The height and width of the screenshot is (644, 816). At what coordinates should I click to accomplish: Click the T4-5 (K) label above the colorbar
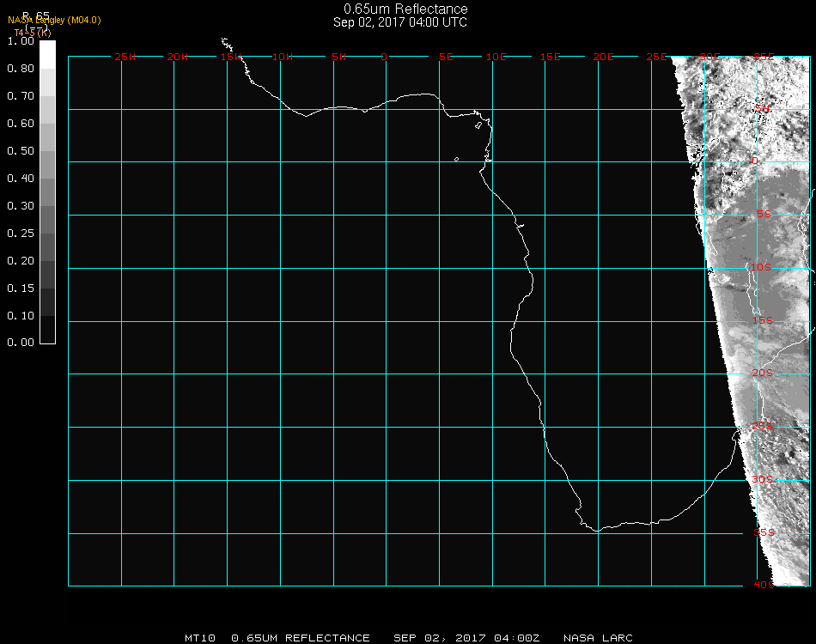click(x=32, y=33)
